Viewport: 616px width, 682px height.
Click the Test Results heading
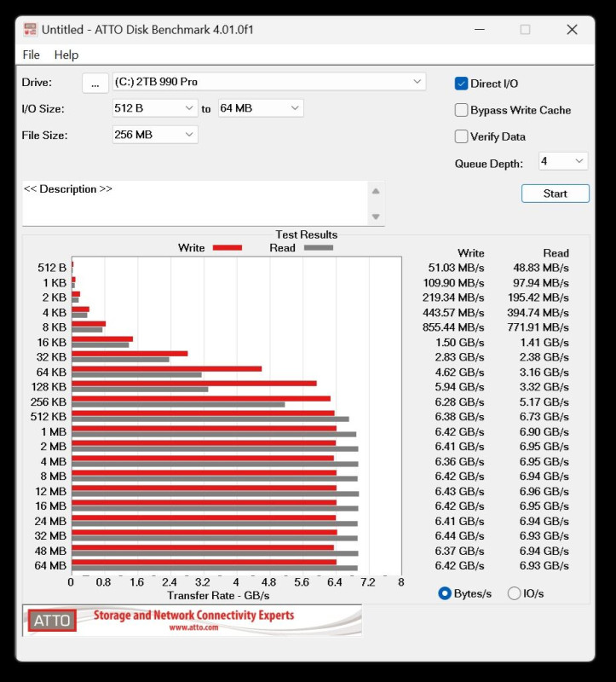coord(307,235)
